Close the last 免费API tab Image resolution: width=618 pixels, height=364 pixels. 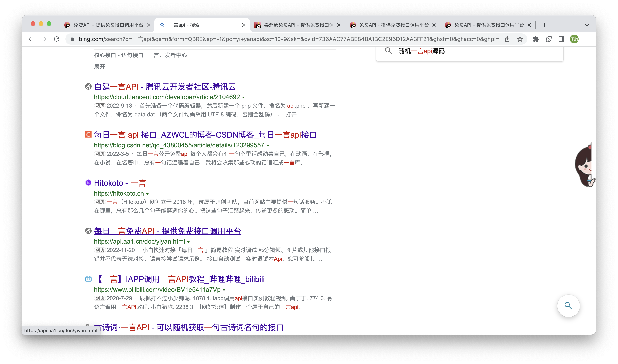pyautogui.click(x=529, y=25)
